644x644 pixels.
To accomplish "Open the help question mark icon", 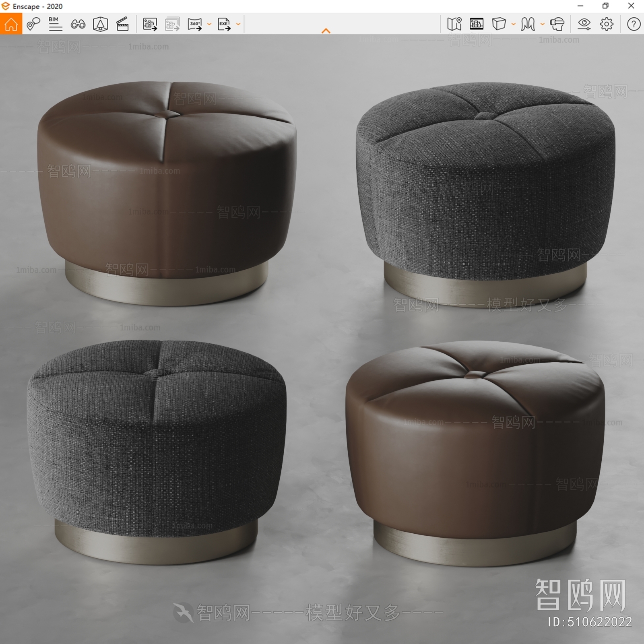I will tap(634, 24).
